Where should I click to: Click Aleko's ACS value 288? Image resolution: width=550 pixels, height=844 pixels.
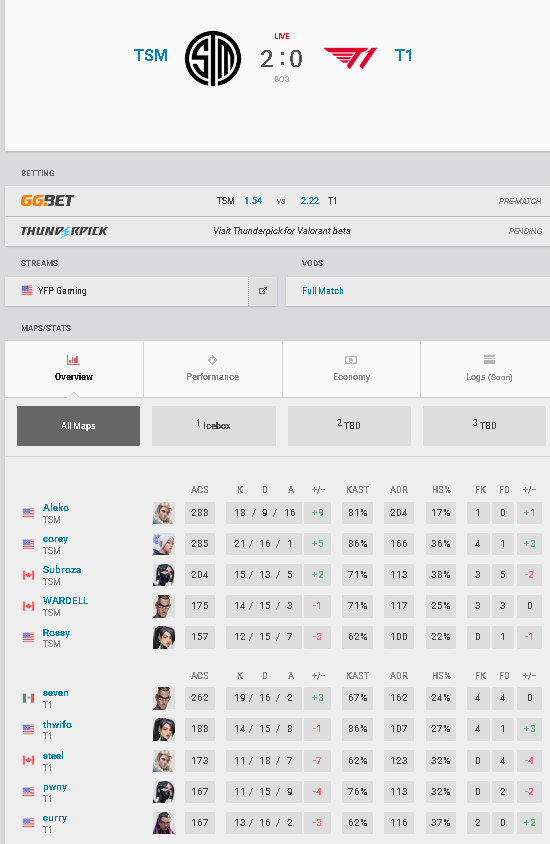[200, 513]
